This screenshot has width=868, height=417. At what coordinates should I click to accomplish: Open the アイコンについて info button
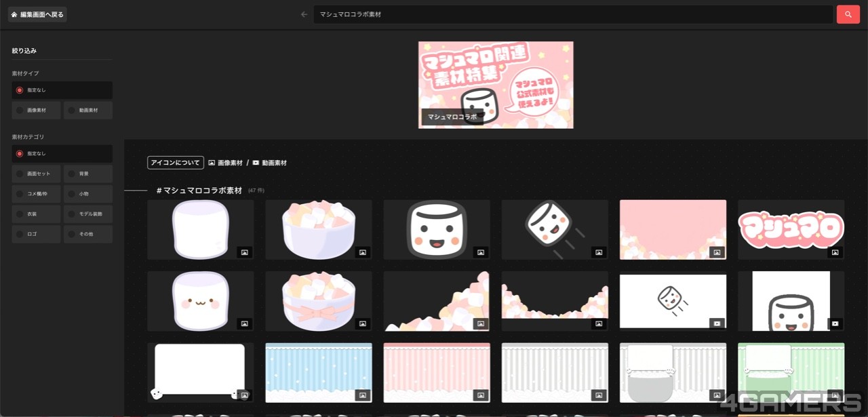[176, 163]
